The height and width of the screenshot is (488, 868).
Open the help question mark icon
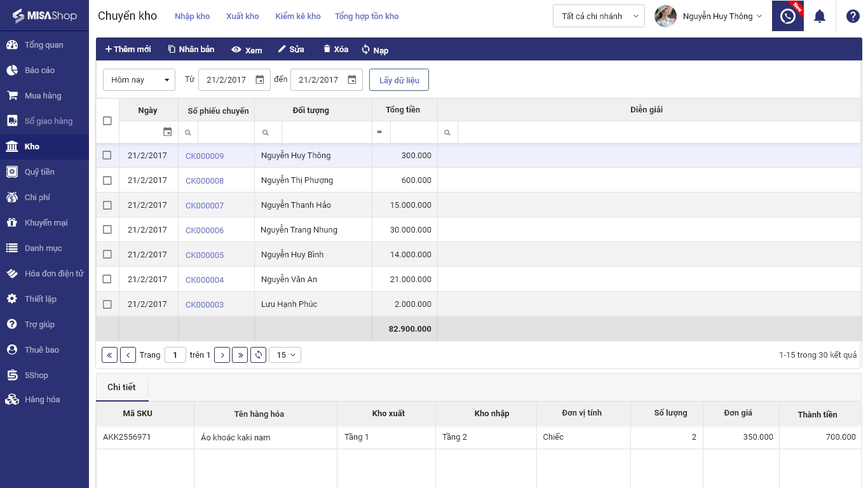[853, 17]
